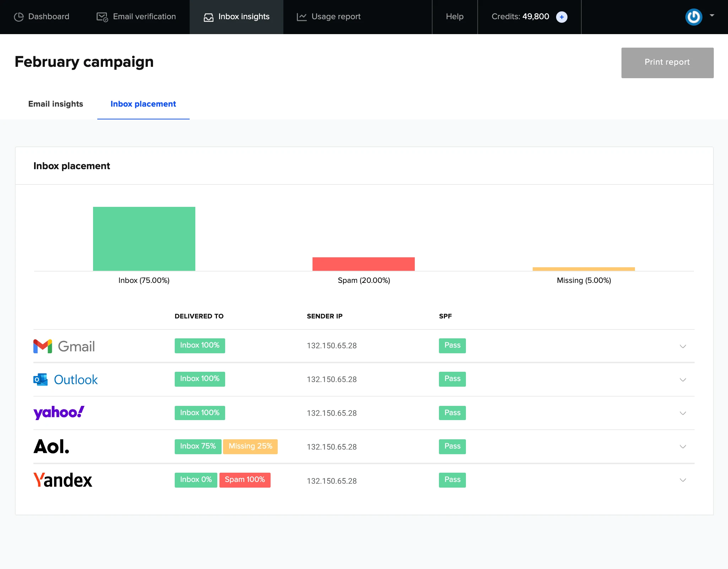Screen dimensions: 728x569
Task: Open the Help menu item
Action: pyautogui.click(x=455, y=17)
